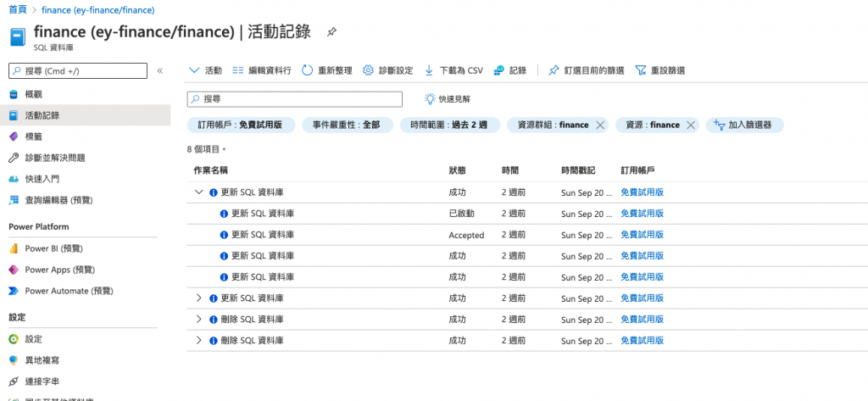Open the 時間範圍 : 過去 2 週 filter
The image size is (868, 401).
click(449, 125)
